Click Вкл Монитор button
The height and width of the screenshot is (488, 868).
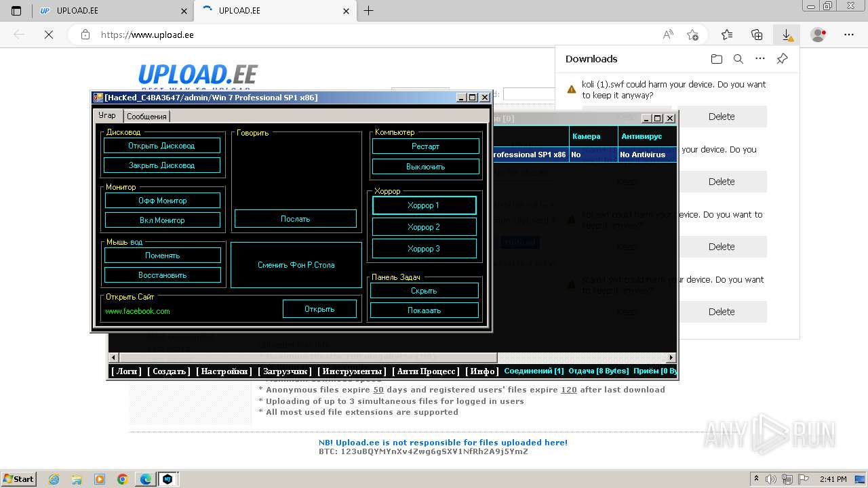(162, 220)
